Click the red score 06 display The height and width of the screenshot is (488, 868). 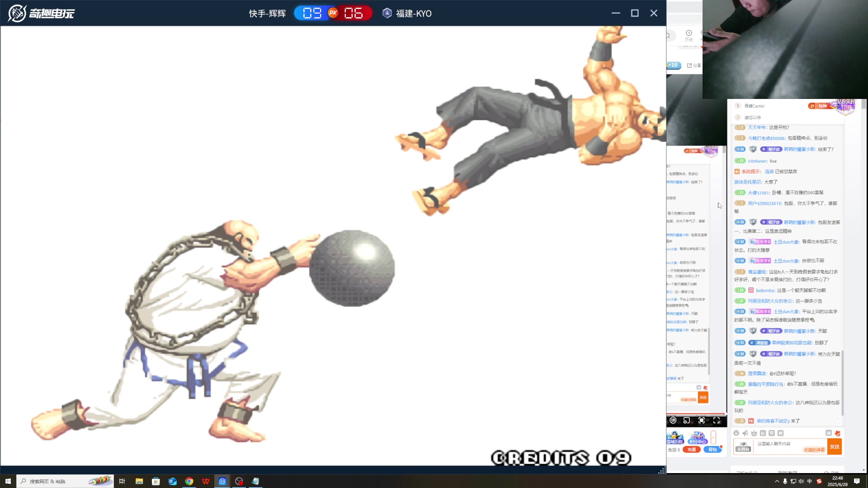tap(354, 13)
